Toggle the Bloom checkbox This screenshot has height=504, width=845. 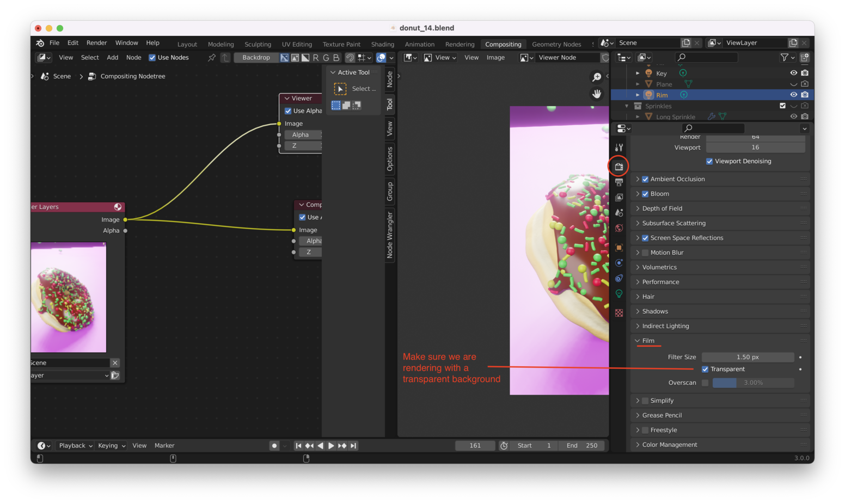coord(645,193)
